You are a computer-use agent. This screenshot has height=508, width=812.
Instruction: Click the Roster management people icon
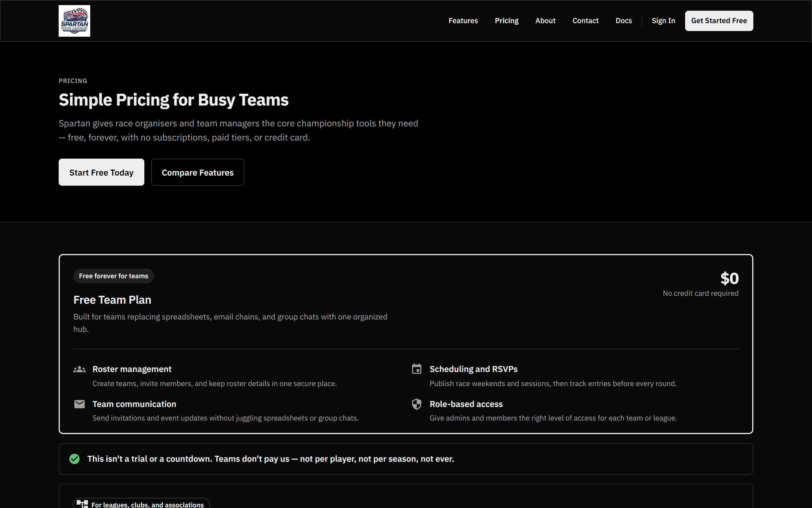[x=80, y=369]
